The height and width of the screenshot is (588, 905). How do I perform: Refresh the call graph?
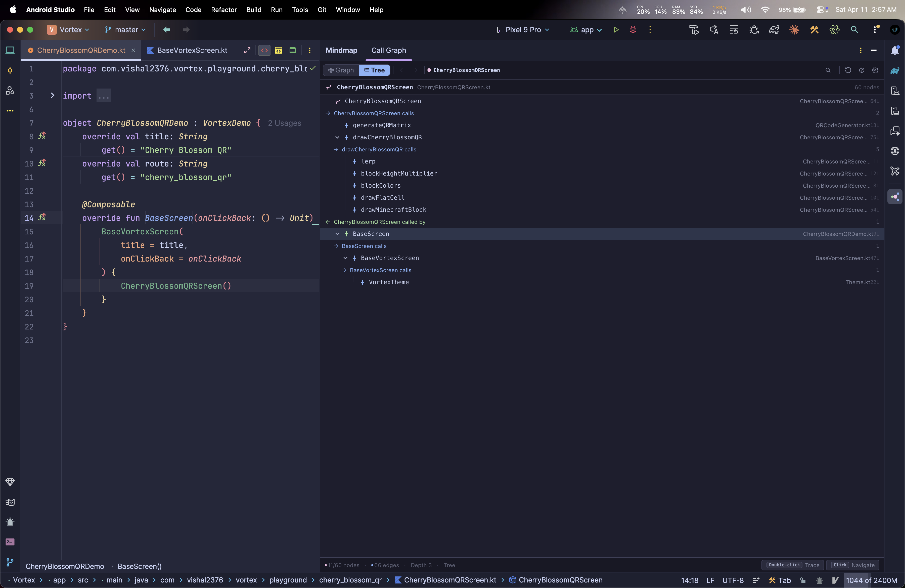848,70
